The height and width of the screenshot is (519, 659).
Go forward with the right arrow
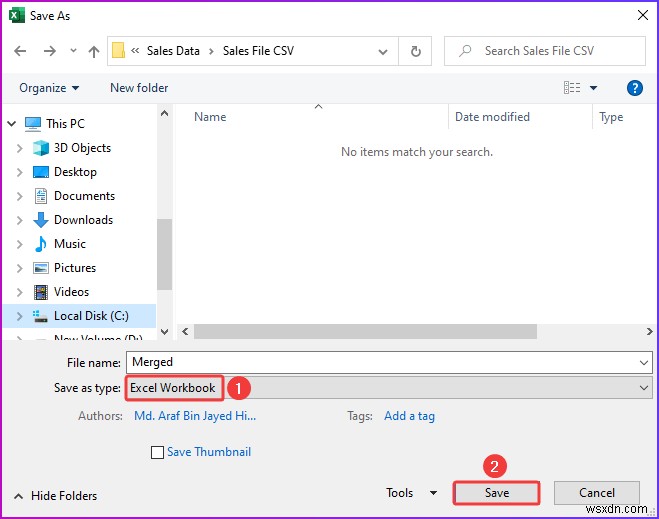click(x=50, y=51)
